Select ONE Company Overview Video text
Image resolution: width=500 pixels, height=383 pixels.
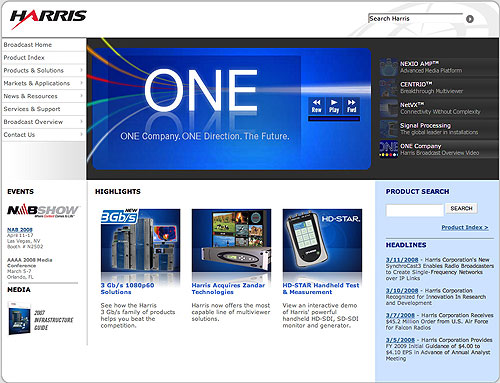click(x=440, y=149)
